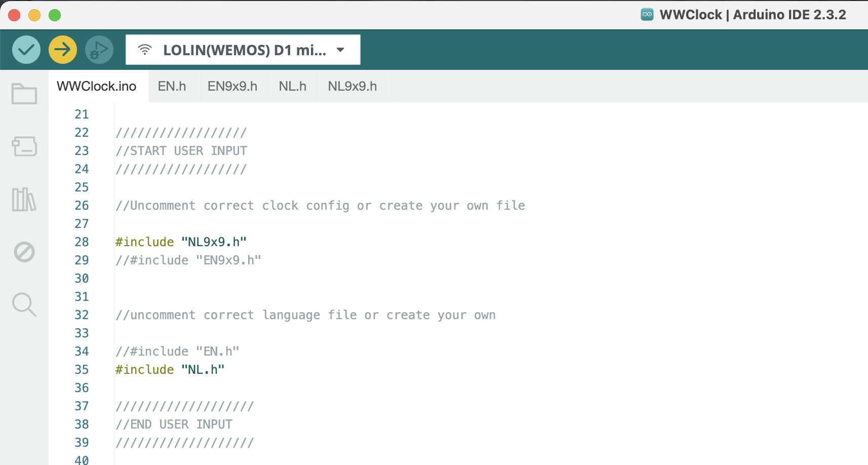
Task: Click line number 38 in the gutter
Action: tap(82, 424)
